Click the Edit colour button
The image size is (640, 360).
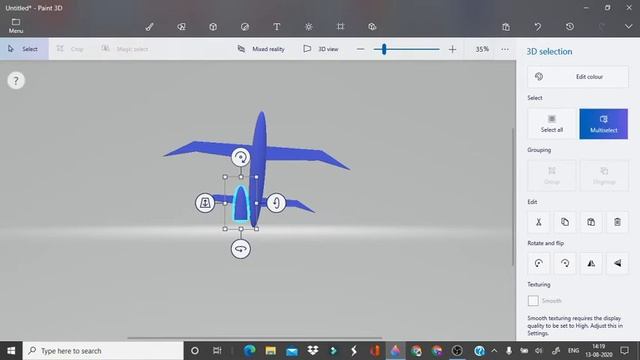coord(578,77)
